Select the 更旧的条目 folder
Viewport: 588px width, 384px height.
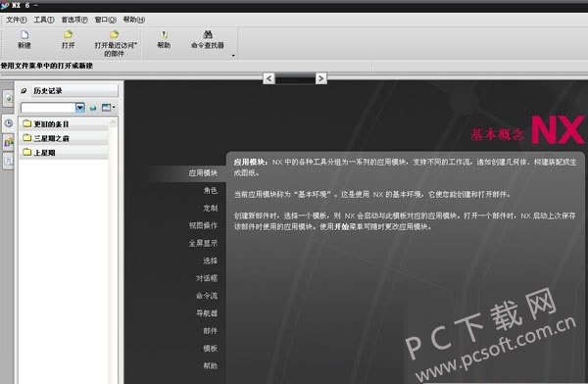[64, 123]
